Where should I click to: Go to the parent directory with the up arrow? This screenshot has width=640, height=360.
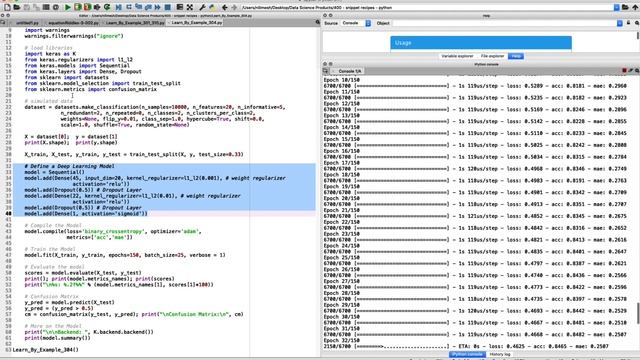click(635, 7)
